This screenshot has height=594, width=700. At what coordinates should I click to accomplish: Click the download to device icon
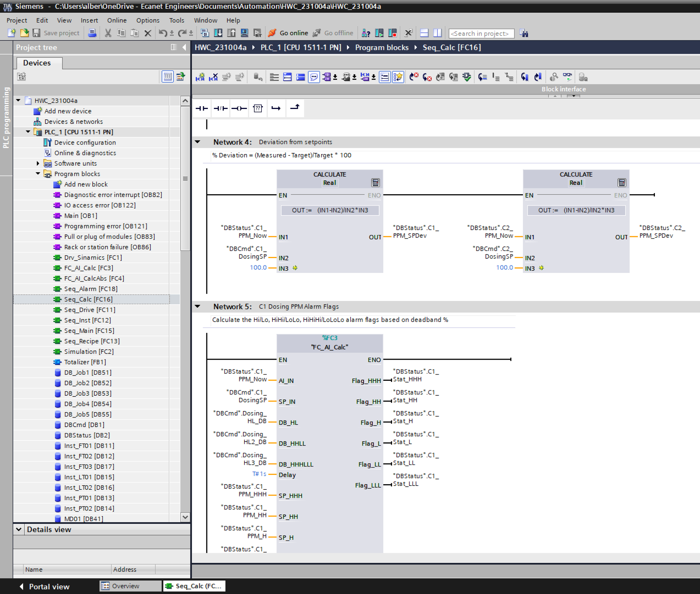(x=218, y=33)
